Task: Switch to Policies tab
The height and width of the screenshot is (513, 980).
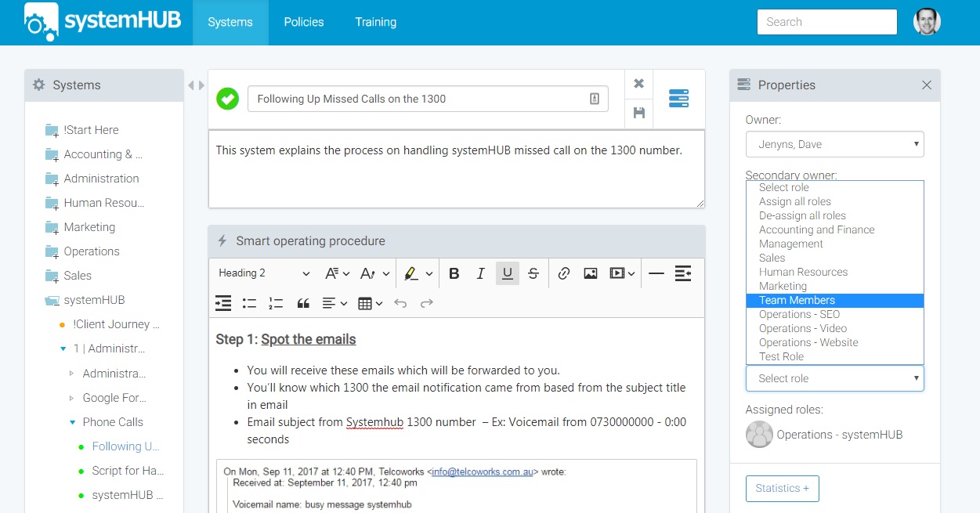Action: tap(304, 22)
